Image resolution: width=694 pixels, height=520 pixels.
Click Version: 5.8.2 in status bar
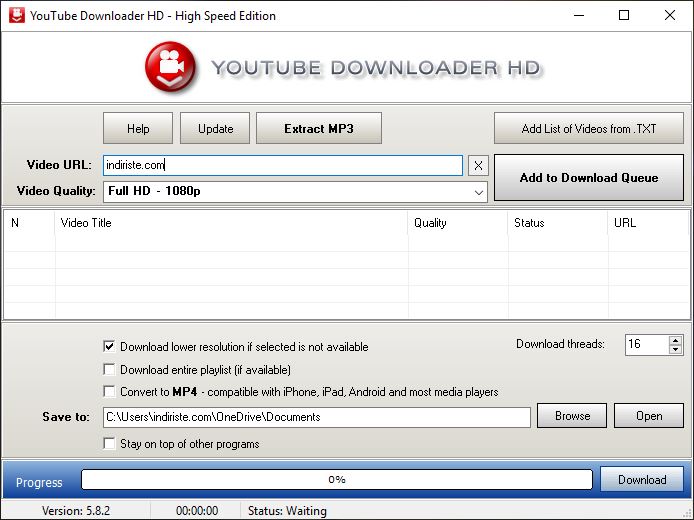pyautogui.click(x=76, y=510)
